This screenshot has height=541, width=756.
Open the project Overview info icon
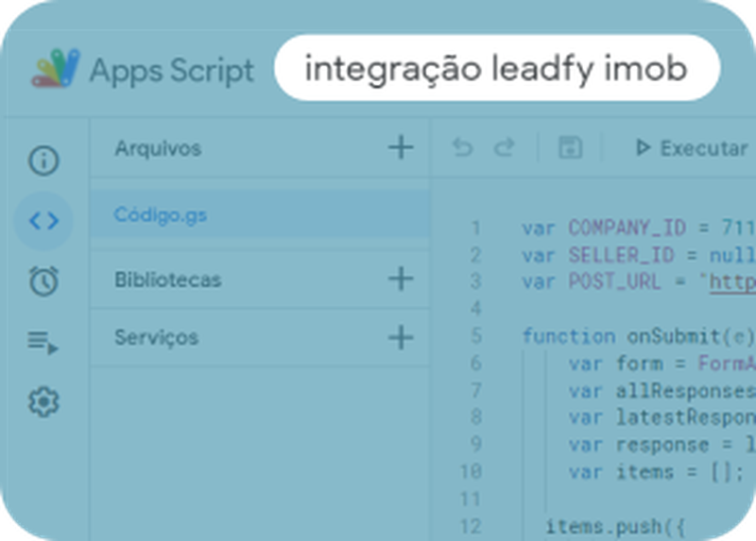click(x=43, y=161)
